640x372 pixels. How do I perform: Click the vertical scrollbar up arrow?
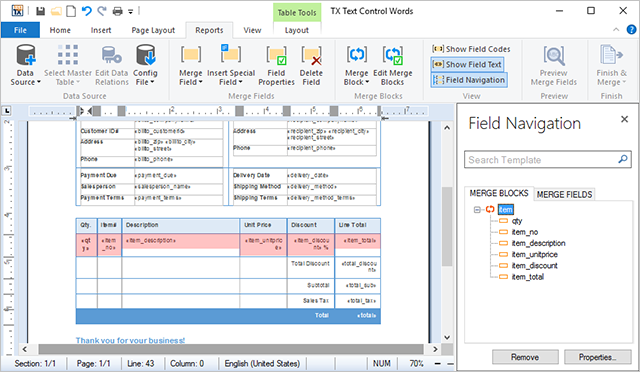click(447, 128)
